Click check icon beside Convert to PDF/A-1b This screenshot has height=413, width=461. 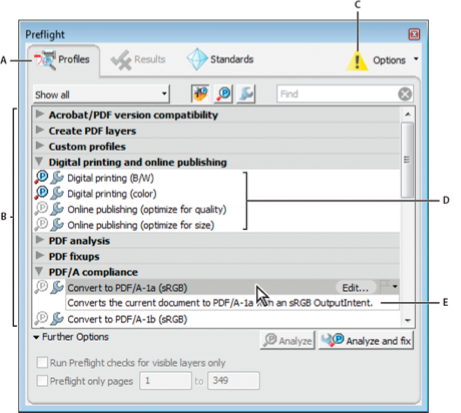click(41, 318)
